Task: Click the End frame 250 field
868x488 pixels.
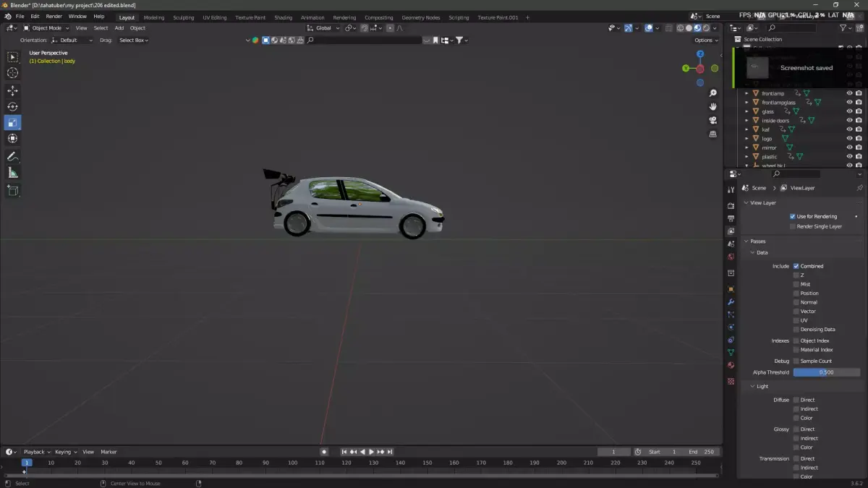Action: [x=701, y=452]
